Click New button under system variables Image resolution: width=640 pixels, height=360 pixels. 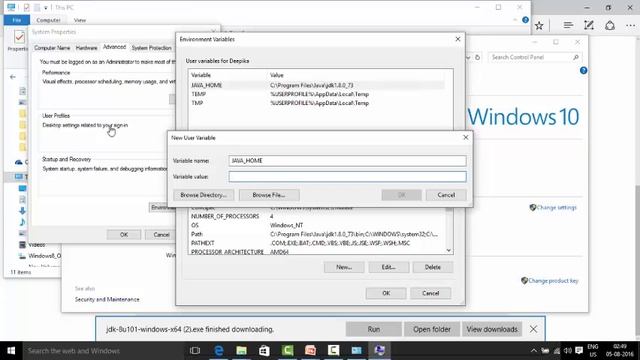344,267
